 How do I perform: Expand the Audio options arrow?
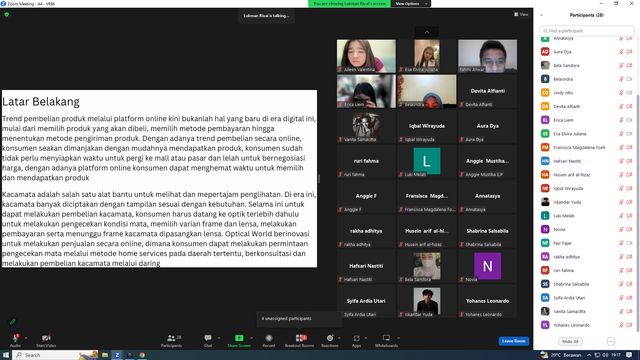[x=26, y=338]
